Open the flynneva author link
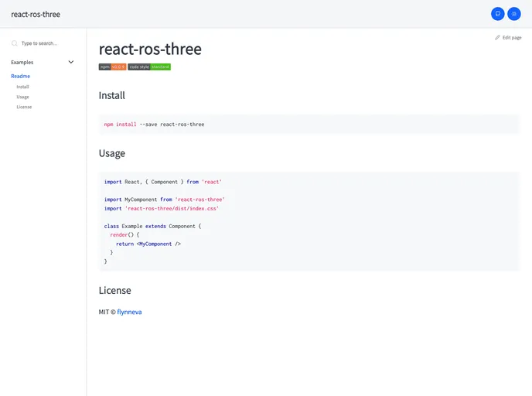 [x=129, y=312]
